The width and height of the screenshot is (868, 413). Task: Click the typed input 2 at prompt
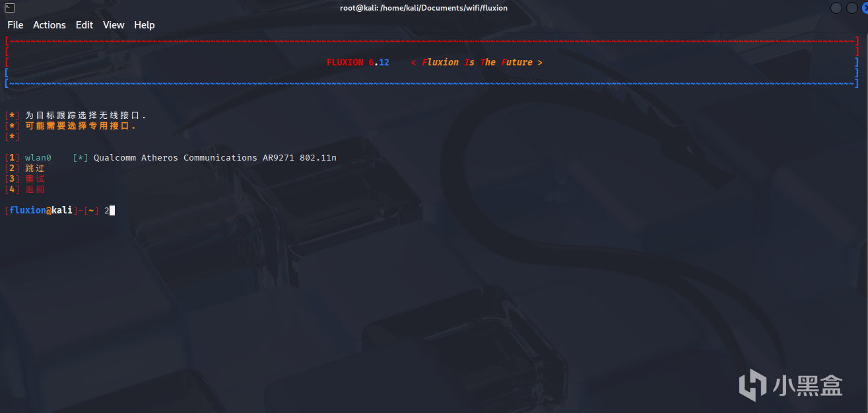[107, 211]
